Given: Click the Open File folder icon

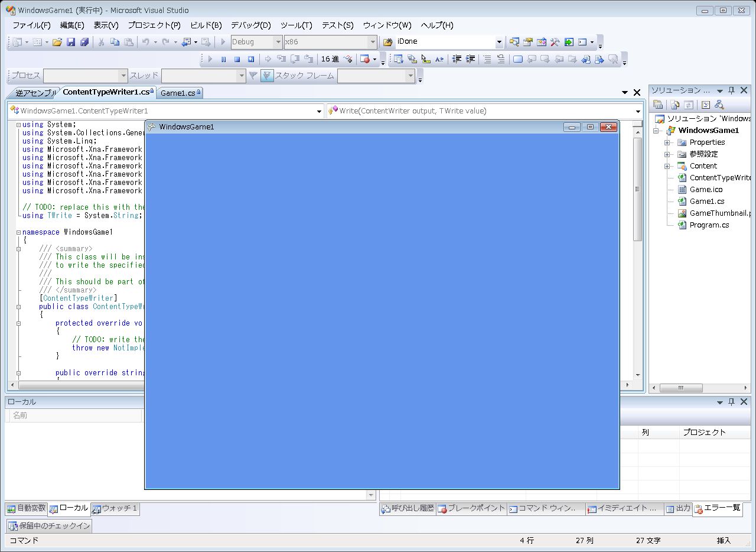Looking at the screenshot, I should click(x=57, y=42).
